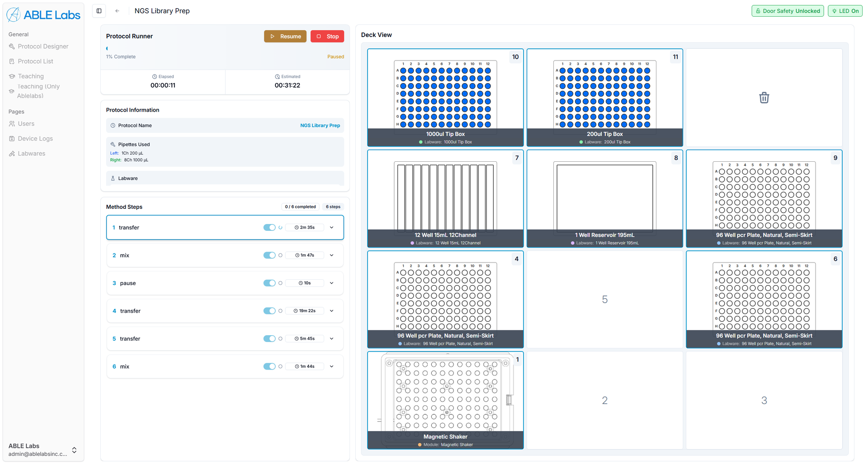Click the ABLE Labs logo

(43, 15)
